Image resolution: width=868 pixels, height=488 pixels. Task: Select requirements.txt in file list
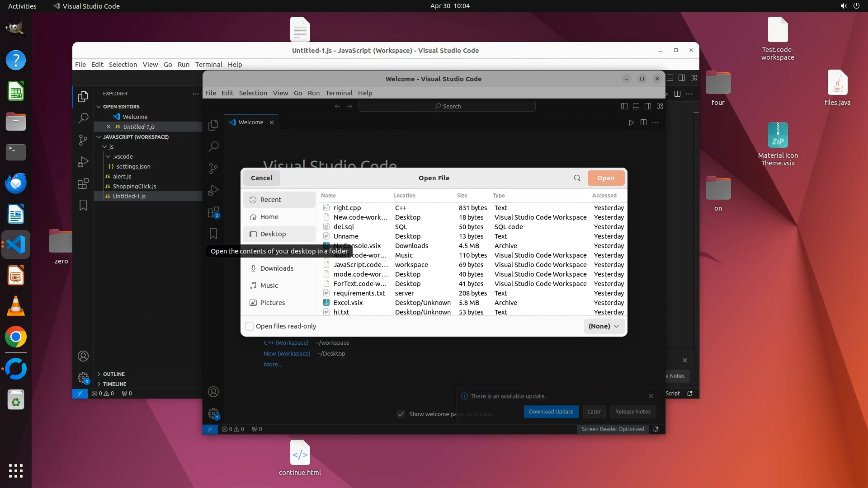tap(359, 293)
